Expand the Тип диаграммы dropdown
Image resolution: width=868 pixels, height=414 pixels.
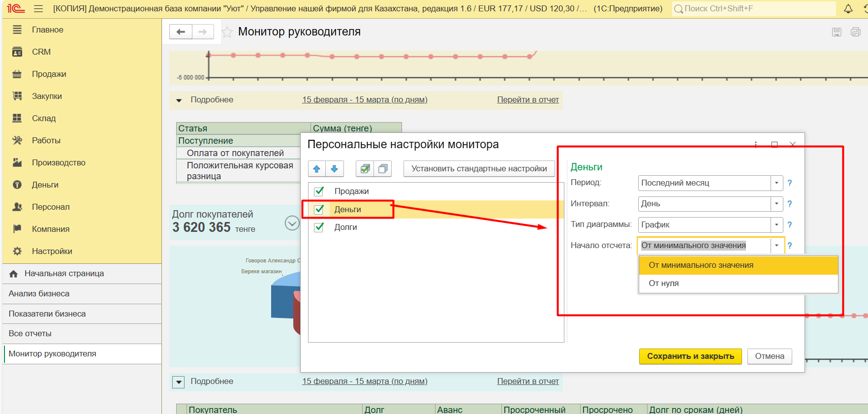776,225
